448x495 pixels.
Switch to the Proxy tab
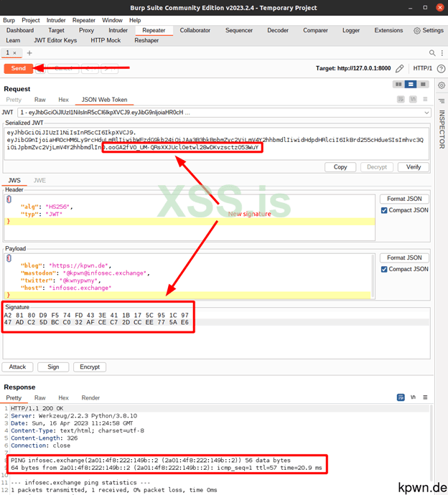click(x=86, y=30)
